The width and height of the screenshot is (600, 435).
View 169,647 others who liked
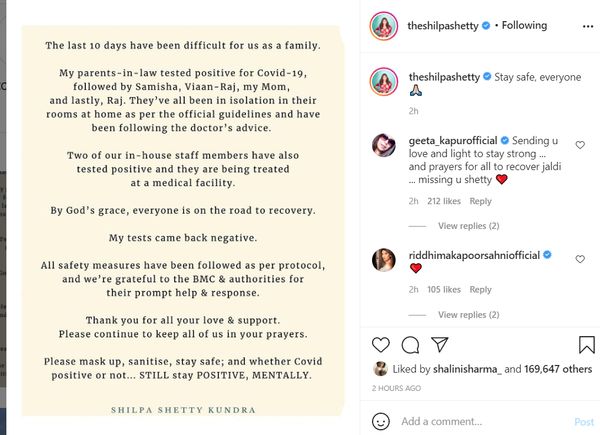click(x=558, y=369)
